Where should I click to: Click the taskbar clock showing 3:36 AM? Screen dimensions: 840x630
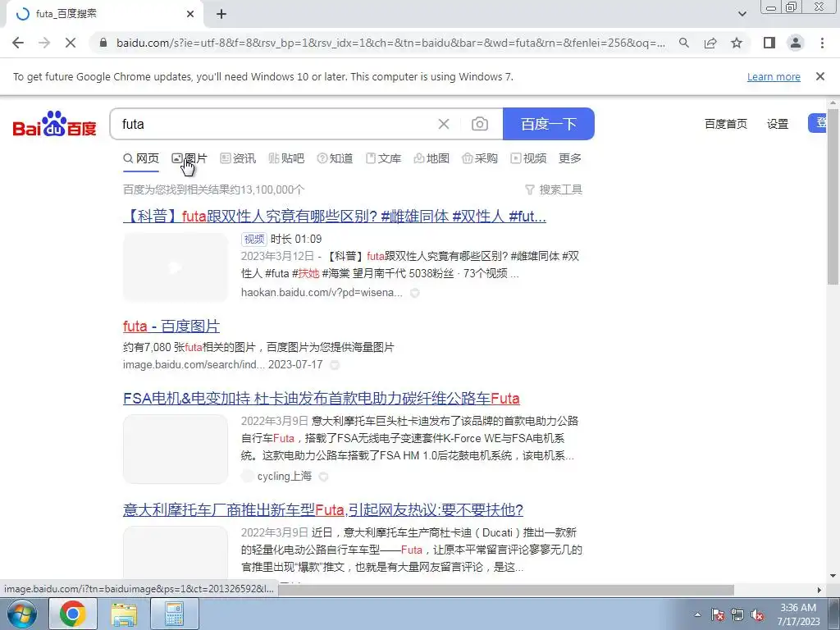(798, 614)
